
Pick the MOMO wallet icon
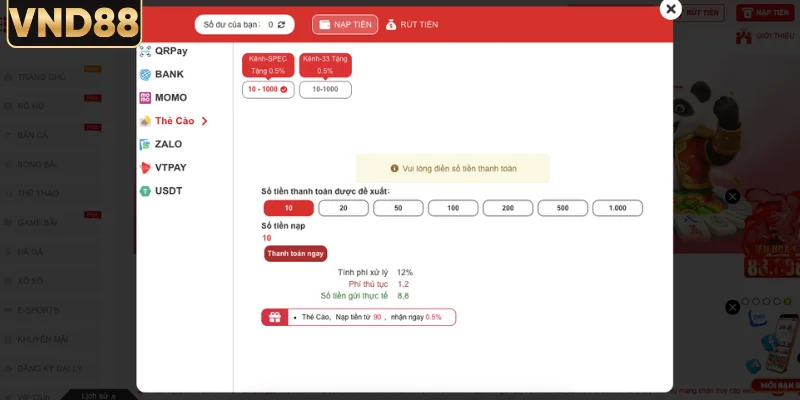[145, 98]
